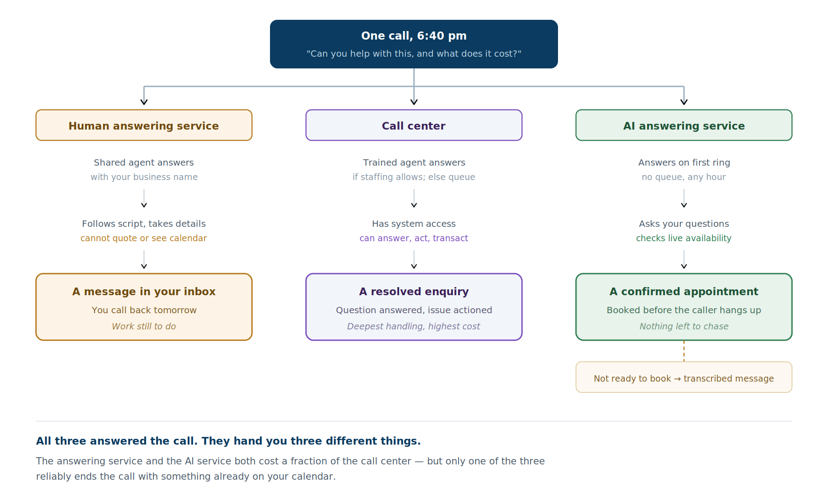Screen dimensions: 828x504
Task: Select the Call center box
Action: (414, 125)
